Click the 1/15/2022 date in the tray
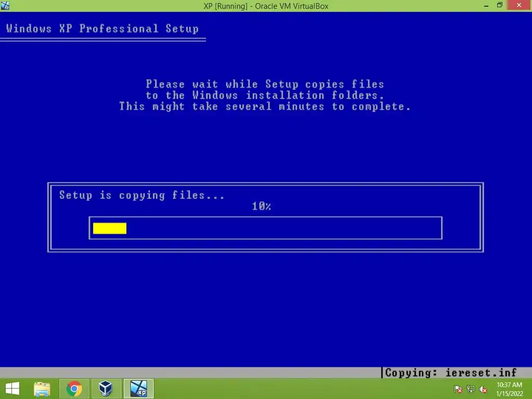This screenshot has height=399, width=532. (x=510, y=394)
